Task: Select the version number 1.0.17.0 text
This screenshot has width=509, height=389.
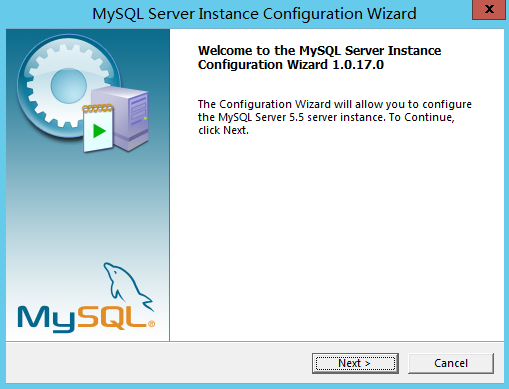Action: click(x=358, y=64)
